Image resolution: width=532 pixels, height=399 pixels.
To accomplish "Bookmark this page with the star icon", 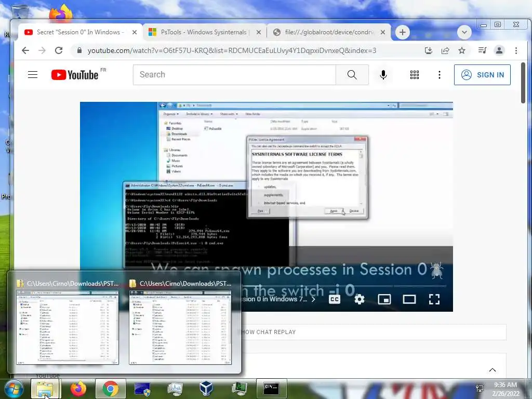I will point(462,50).
